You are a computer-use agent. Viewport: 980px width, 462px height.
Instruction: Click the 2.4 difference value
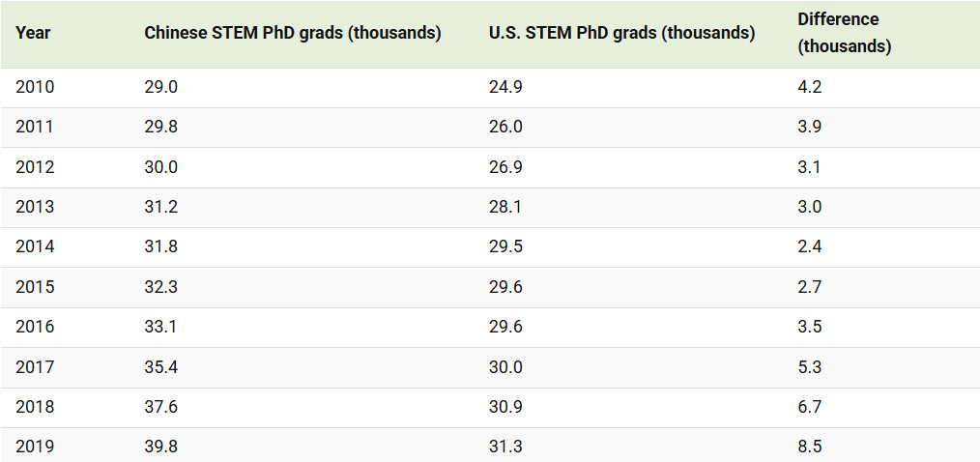coord(809,246)
